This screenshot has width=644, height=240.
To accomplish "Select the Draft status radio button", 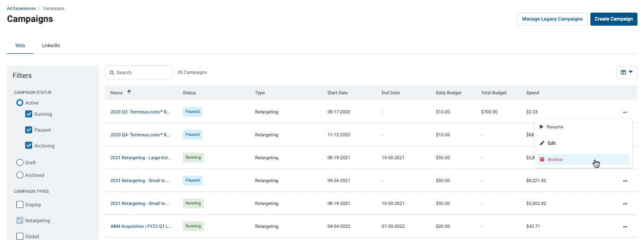I will (20, 162).
